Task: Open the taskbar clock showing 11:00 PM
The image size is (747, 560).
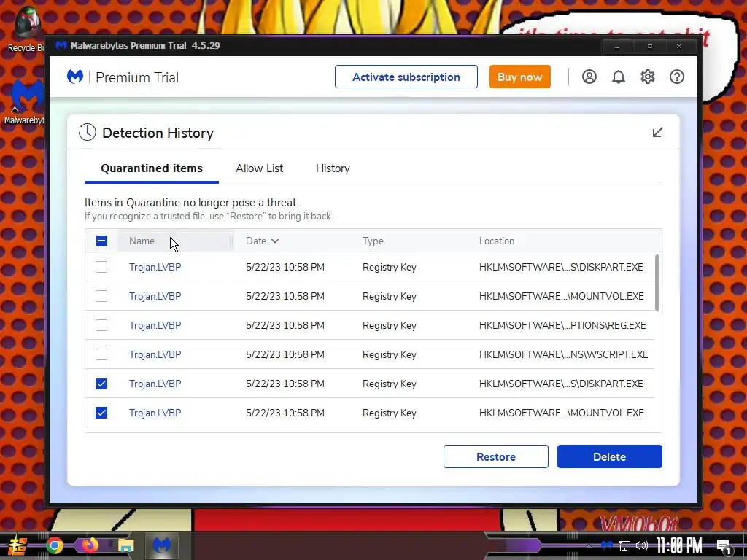Action: pos(679,545)
